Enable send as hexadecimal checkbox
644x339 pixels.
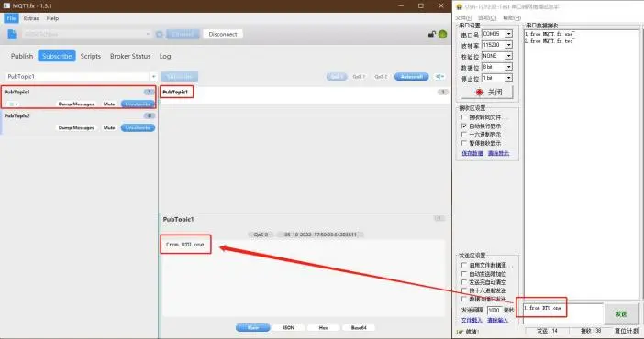(x=464, y=290)
